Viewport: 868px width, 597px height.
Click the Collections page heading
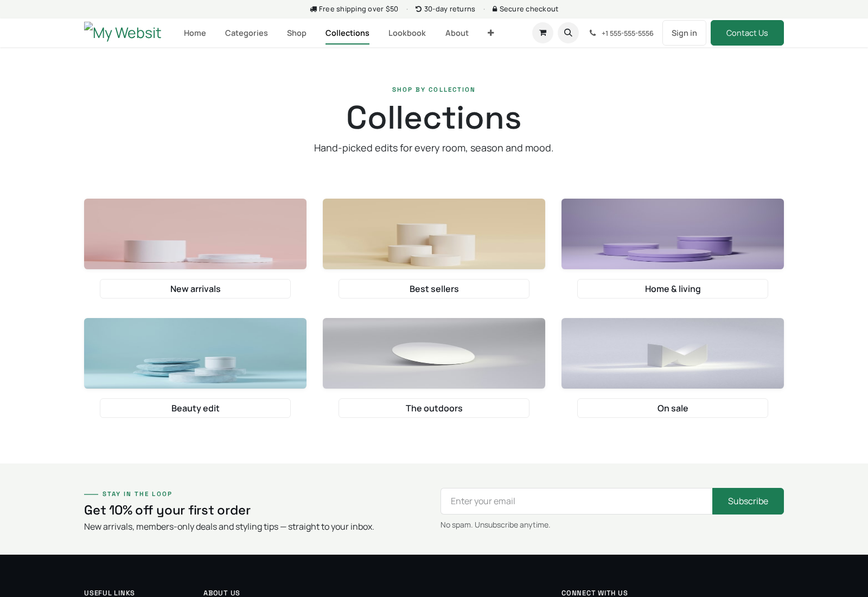[x=434, y=118]
